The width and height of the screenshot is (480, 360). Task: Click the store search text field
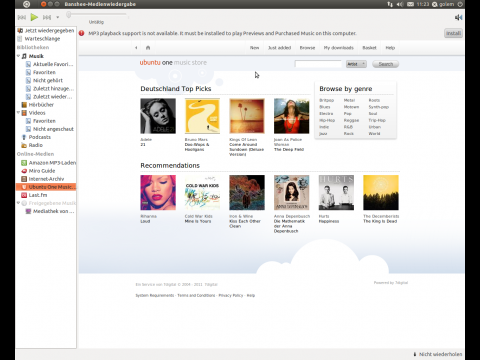tap(318, 64)
